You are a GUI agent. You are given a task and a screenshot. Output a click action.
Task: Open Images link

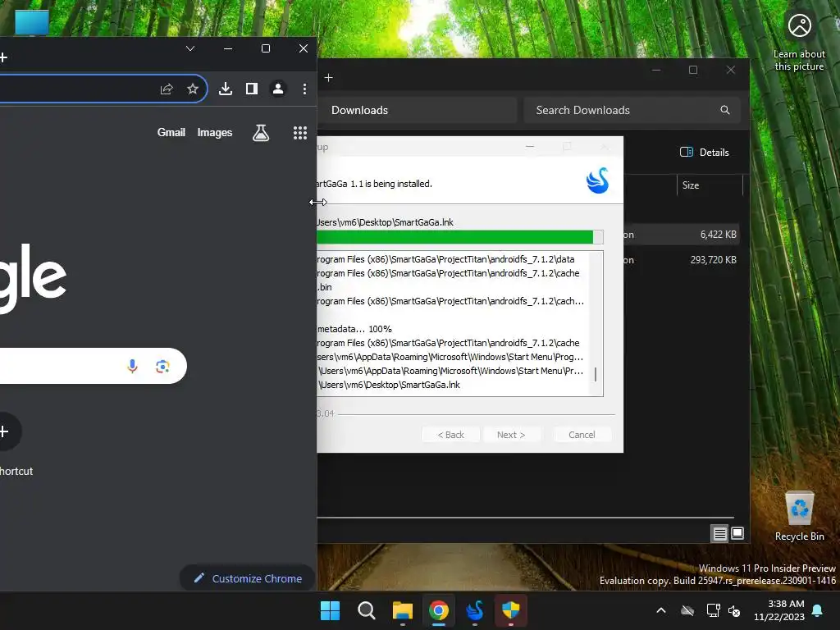(215, 132)
